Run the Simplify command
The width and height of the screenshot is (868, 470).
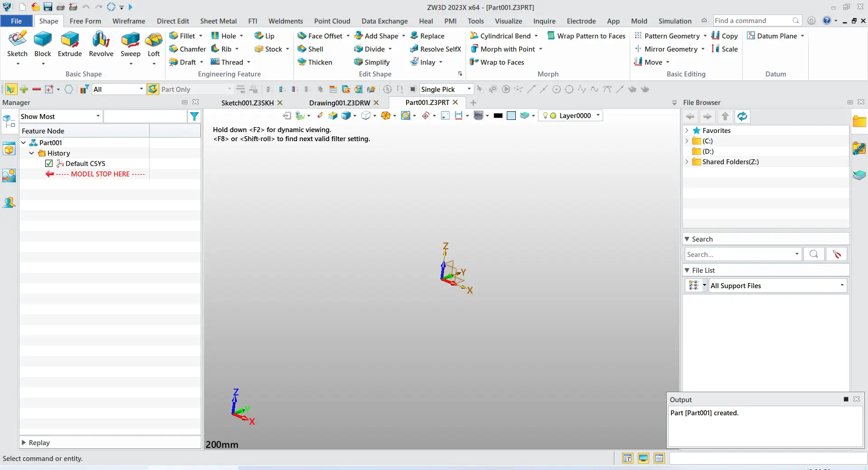[x=372, y=62]
